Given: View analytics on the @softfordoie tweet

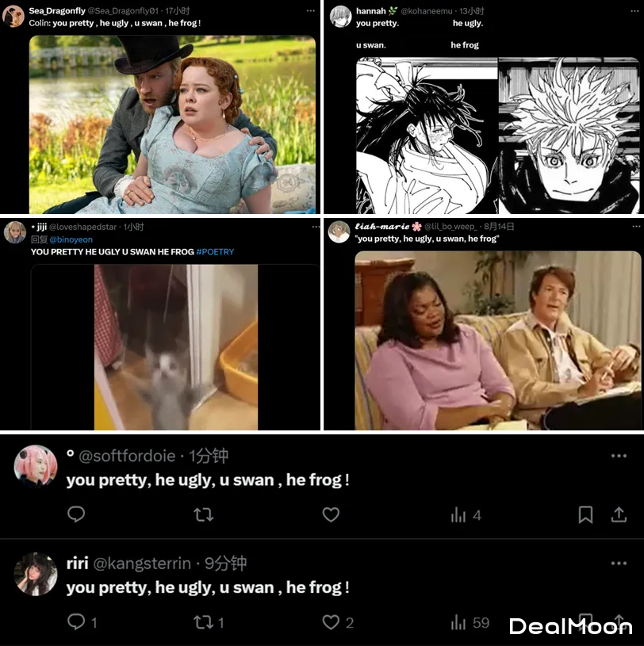Looking at the screenshot, I should 466,515.
